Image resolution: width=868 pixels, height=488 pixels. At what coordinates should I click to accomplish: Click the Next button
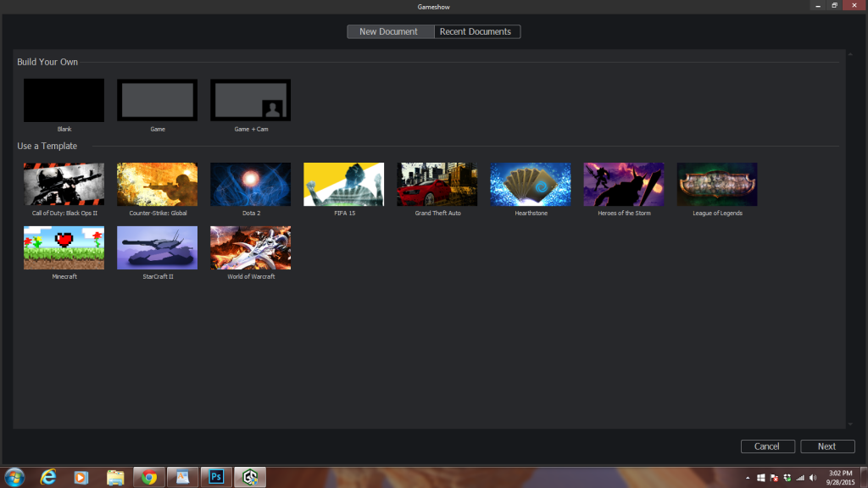point(827,446)
